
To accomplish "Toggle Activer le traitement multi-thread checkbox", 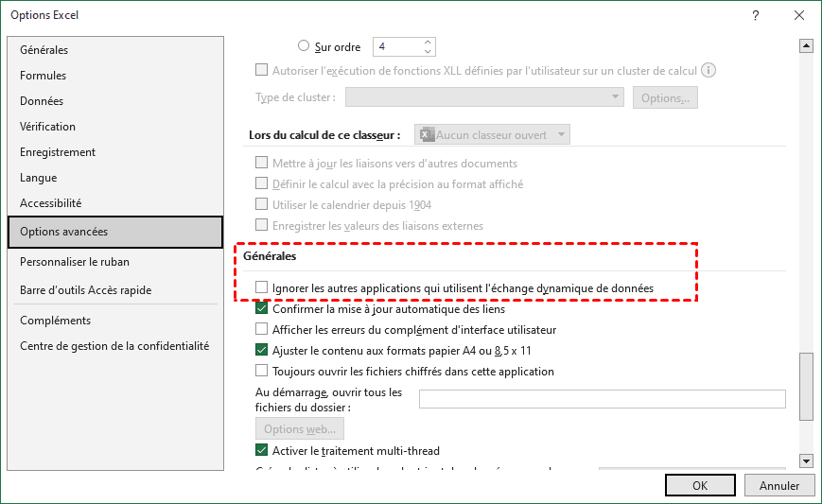I will [x=262, y=451].
